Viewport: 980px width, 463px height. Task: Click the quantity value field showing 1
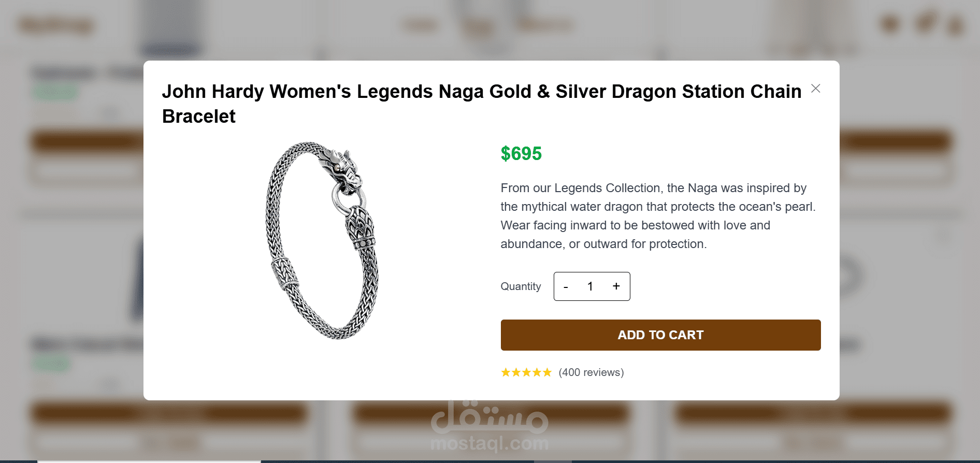tap(590, 286)
